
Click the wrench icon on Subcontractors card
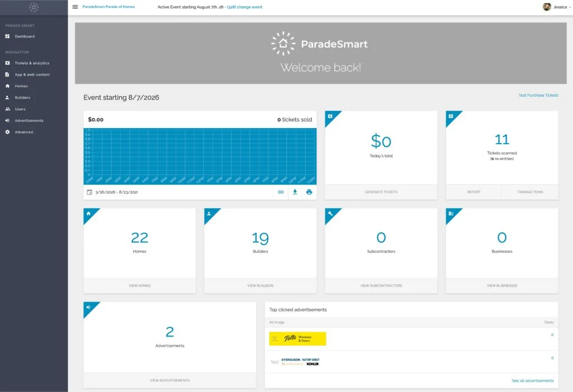coord(330,214)
